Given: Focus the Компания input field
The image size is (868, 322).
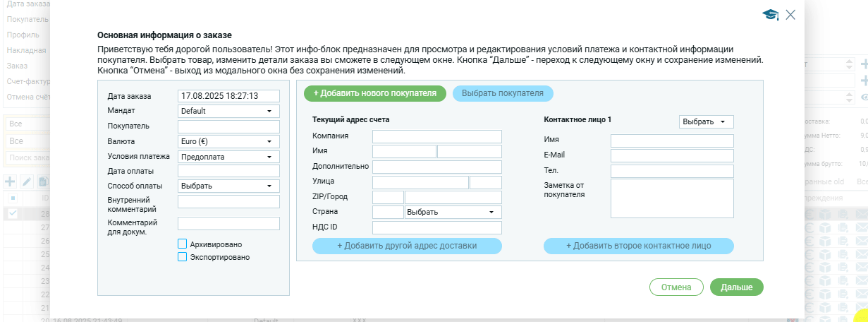Looking at the screenshot, I should point(436,136).
